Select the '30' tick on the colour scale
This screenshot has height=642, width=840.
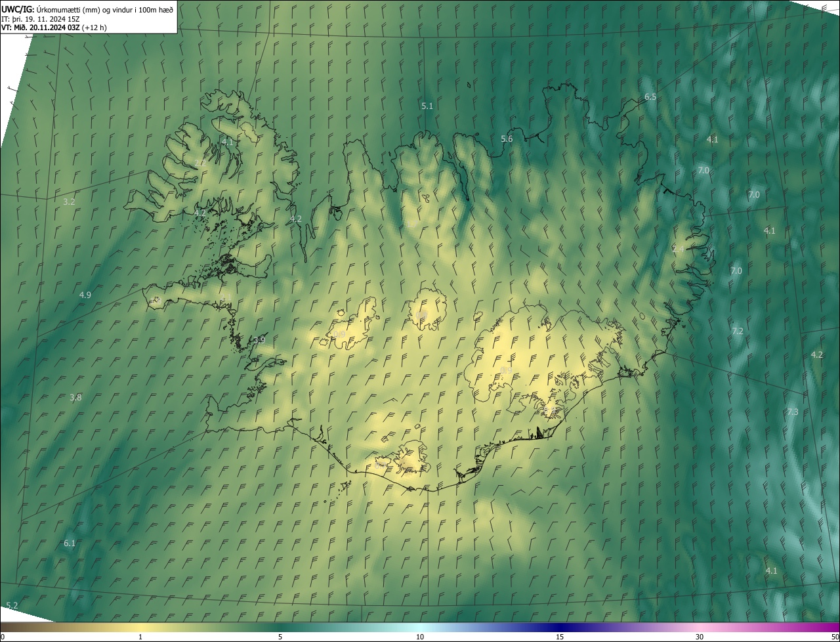tap(700, 637)
